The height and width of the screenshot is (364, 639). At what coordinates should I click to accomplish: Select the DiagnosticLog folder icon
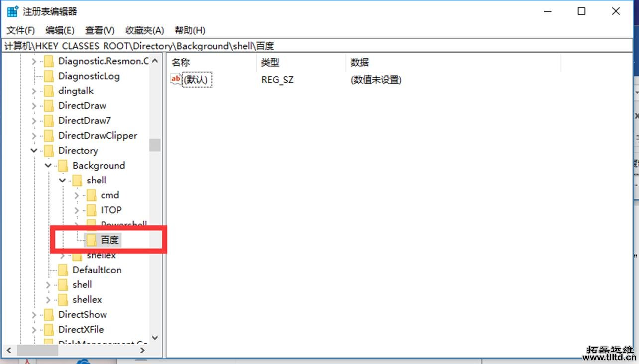[x=48, y=76]
